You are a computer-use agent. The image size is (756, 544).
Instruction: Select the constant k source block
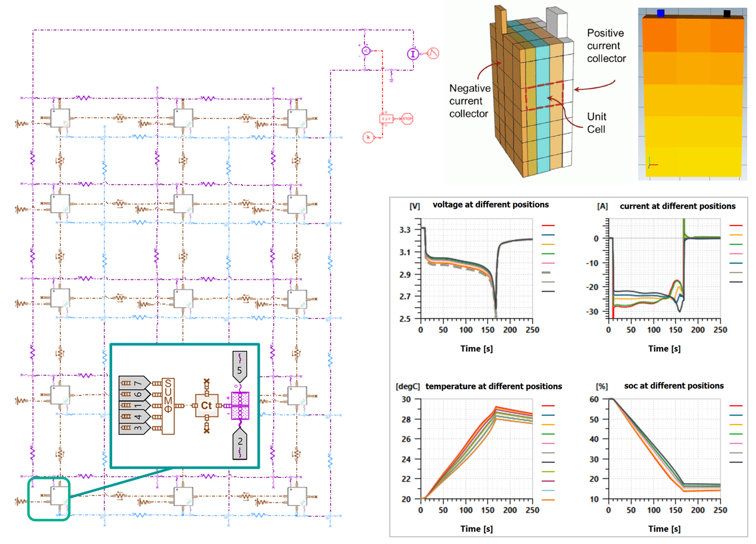click(368, 138)
